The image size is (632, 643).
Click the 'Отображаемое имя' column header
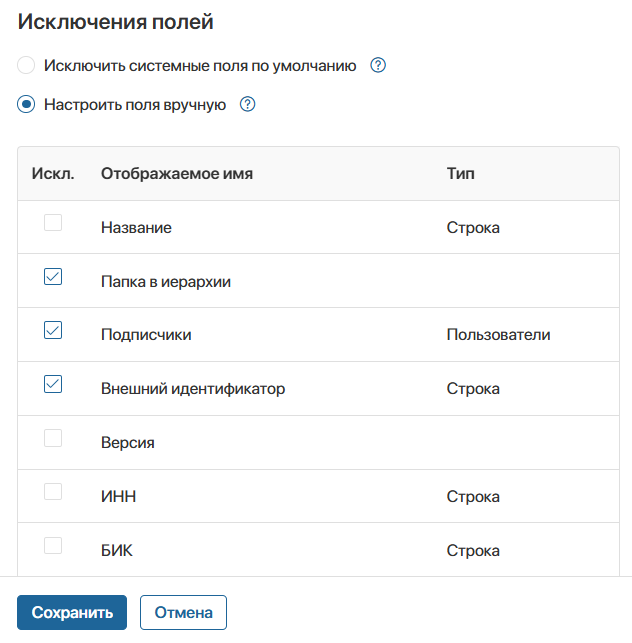(177, 173)
